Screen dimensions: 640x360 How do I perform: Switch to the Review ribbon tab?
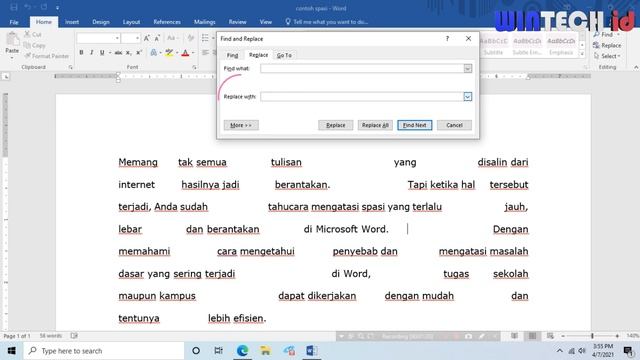click(237, 22)
